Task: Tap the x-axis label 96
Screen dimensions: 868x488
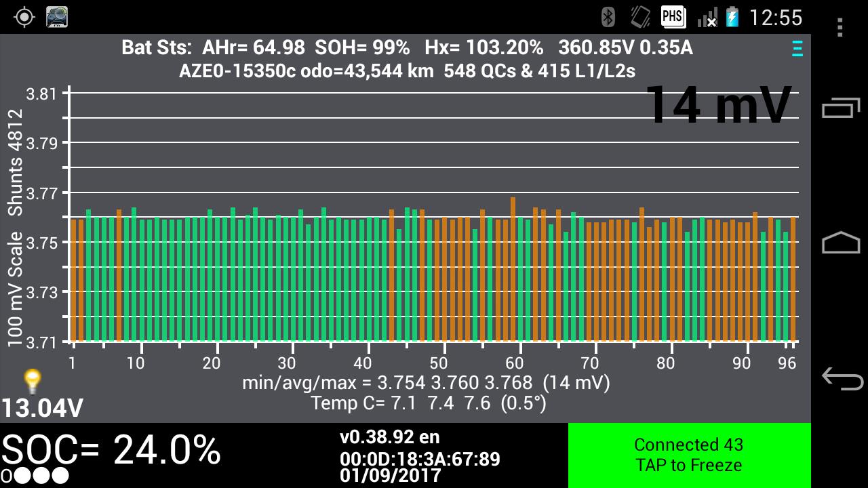Action: tap(787, 363)
